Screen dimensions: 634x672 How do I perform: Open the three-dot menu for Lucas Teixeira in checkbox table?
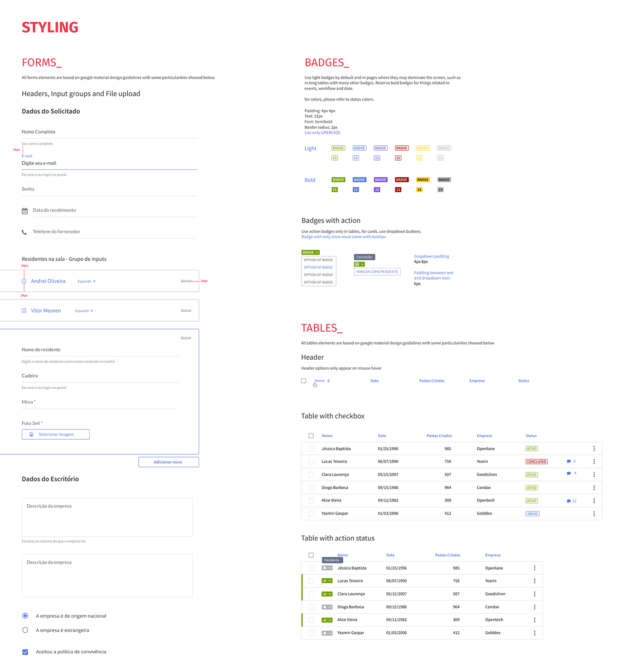pyautogui.click(x=594, y=462)
